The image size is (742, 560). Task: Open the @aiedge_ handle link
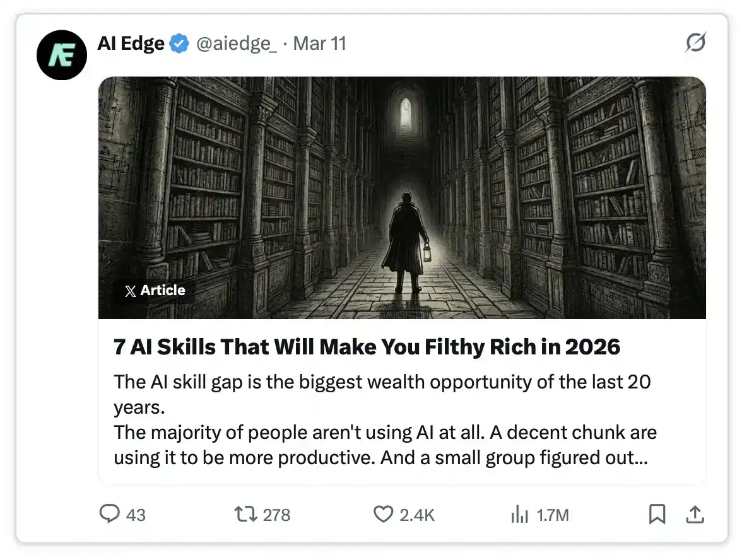click(237, 44)
